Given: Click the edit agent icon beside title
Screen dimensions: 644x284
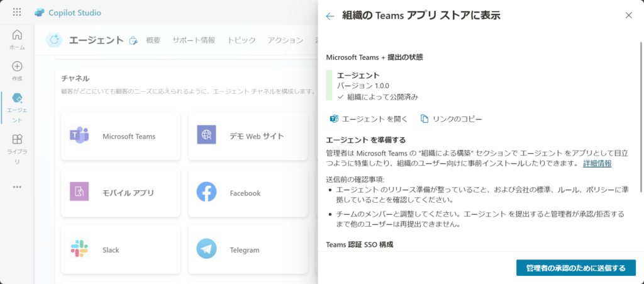Looking at the screenshot, I should tap(133, 40).
